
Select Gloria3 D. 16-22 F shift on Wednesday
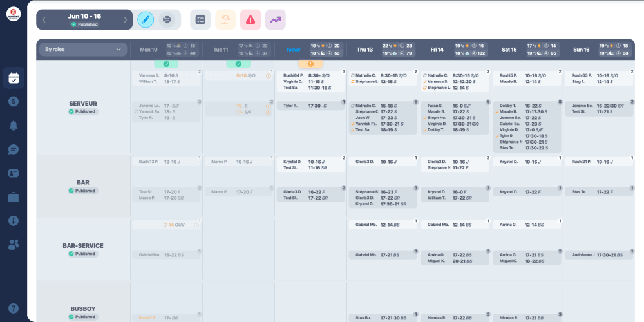click(310, 192)
